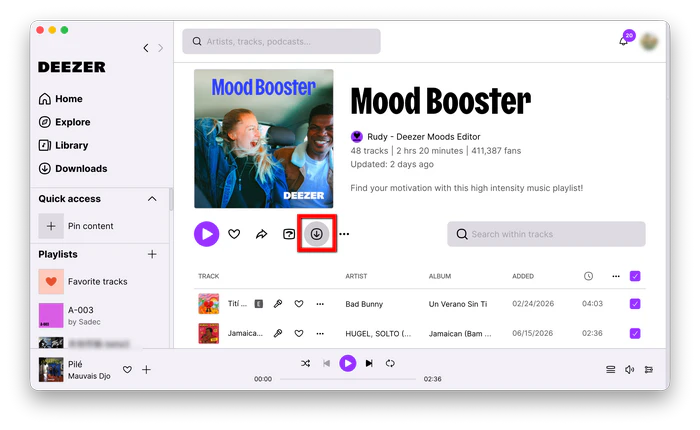Image resolution: width=700 pixels, height=430 pixels.
Task: Open the Bad Bunny artist link
Action: click(364, 304)
